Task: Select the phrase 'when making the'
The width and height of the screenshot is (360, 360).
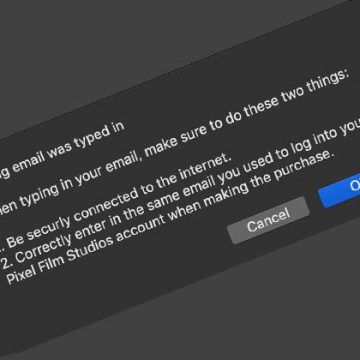Action: click(x=214, y=200)
